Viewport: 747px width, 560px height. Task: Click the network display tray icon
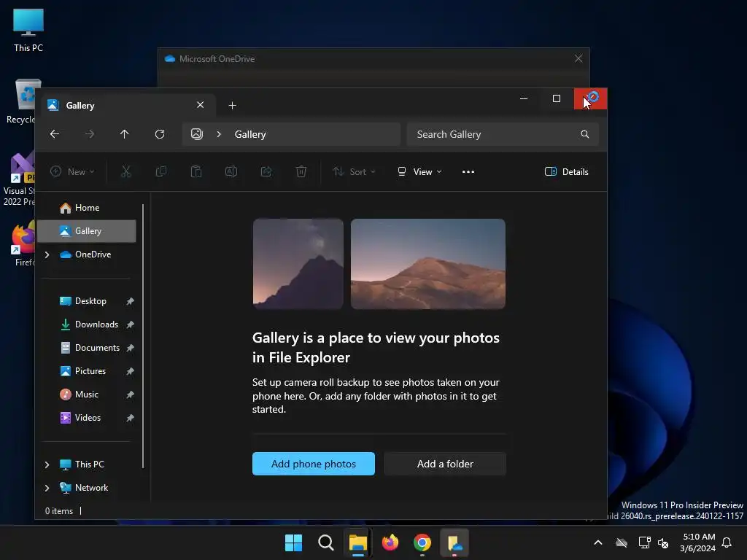point(644,542)
